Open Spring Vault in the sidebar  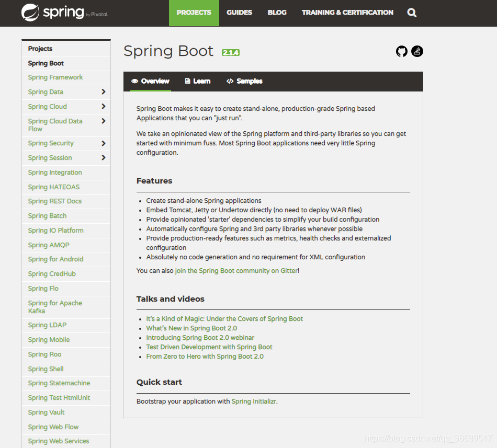[46, 412]
